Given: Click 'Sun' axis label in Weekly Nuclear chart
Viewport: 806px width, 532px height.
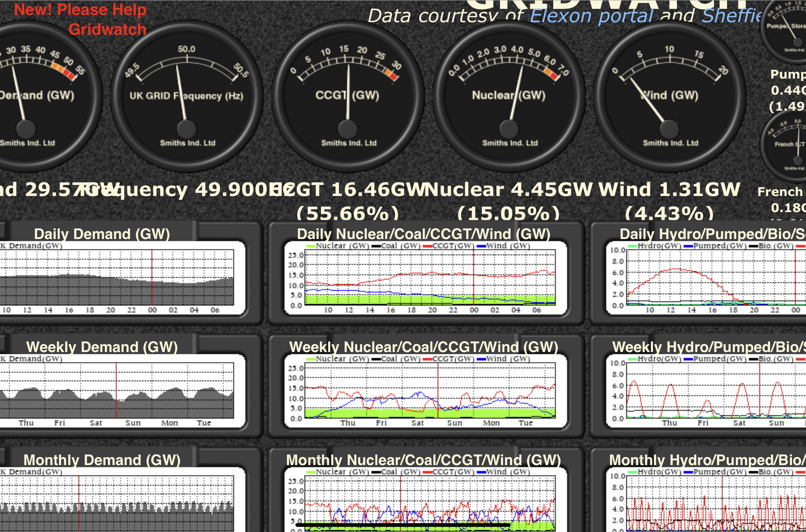Looking at the screenshot, I should [455, 423].
